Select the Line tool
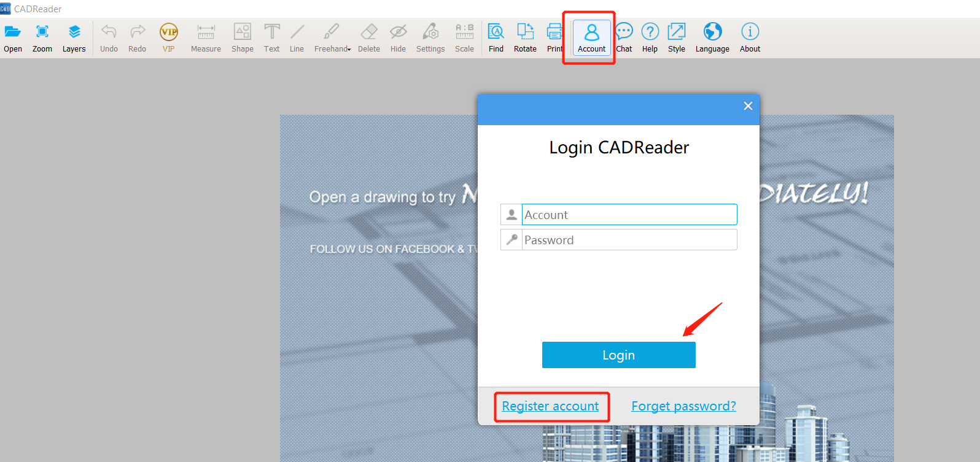Viewport: 980px width, 462px height. pyautogui.click(x=297, y=38)
